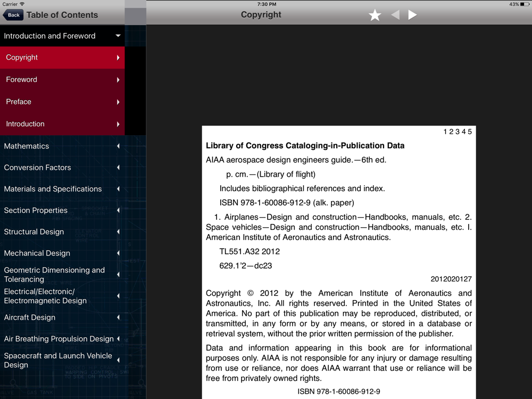Go to previous page with left arrow
Image resolution: width=532 pixels, height=399 pixels.
[395, 15]
